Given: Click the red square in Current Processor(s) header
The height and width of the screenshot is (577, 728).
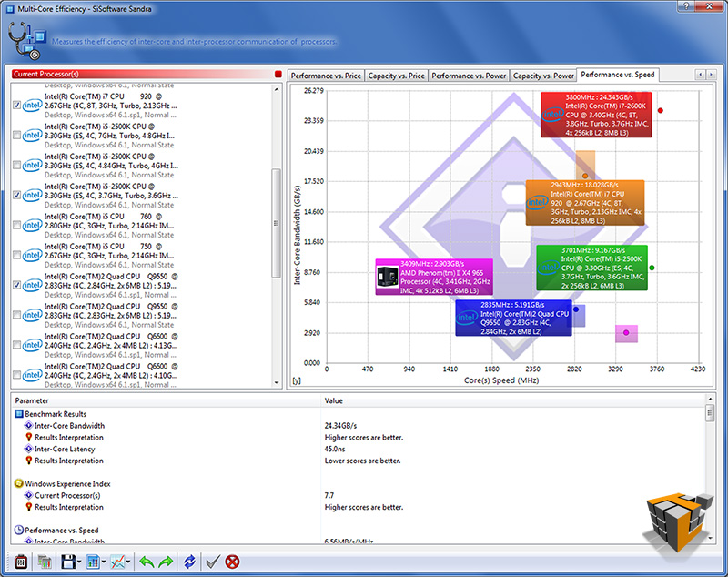Looking at the screenshot, I should 278,75.
